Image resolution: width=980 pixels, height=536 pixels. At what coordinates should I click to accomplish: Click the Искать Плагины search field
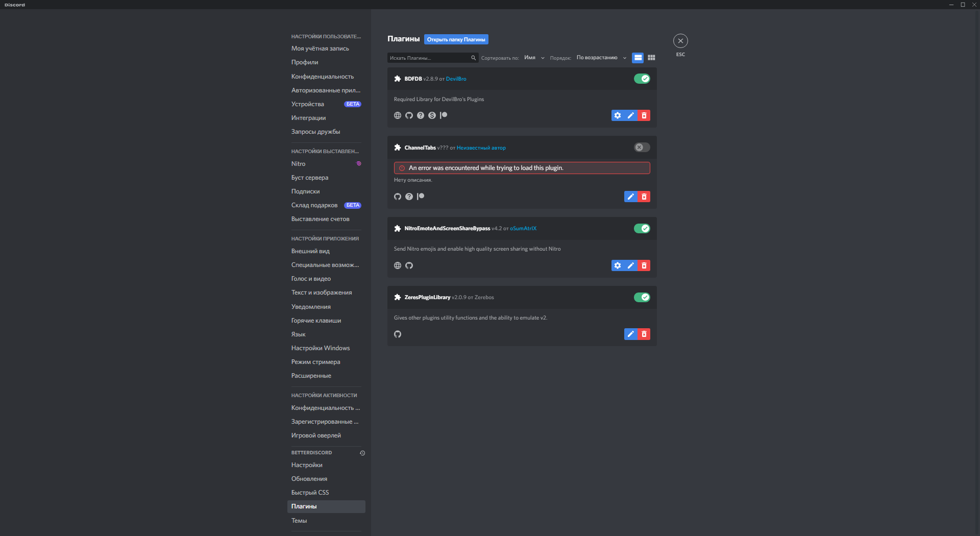click(433, 58)
